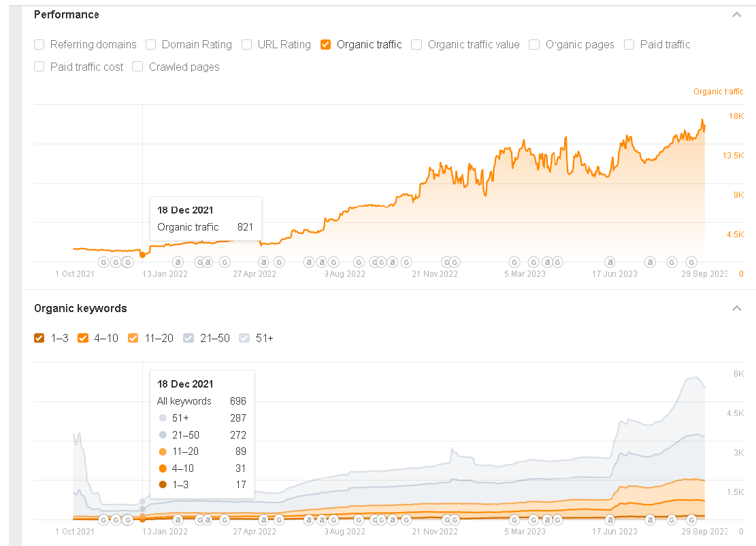Click leftmost G marker on Organic keywords chart

coord(103,519)
